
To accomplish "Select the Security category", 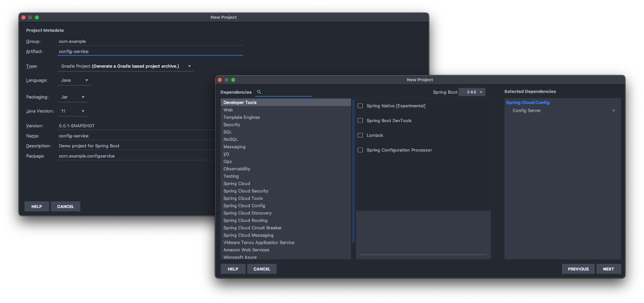I will pos(286,124).
